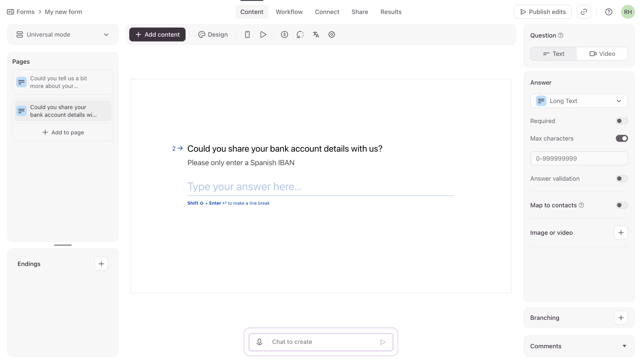Viewport: 642px width, 364px height.
Task: Click the microphone icon in chat box
Action: click(259, 342)
